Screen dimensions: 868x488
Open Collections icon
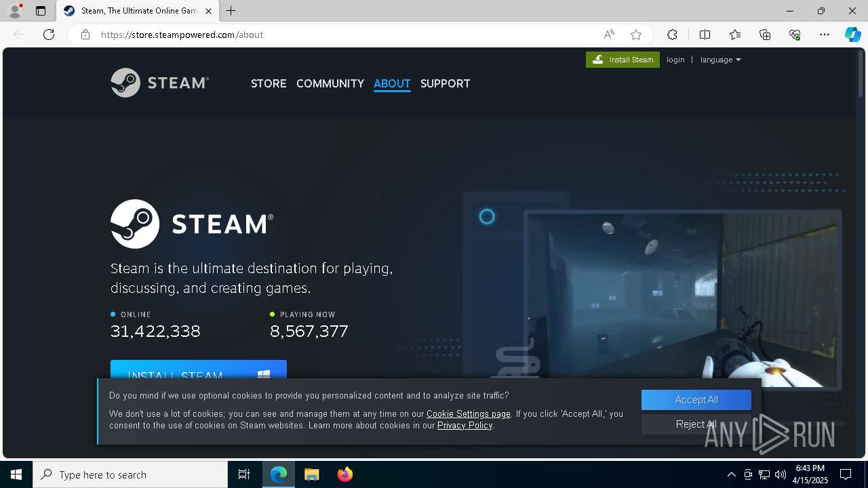[765, 35]
